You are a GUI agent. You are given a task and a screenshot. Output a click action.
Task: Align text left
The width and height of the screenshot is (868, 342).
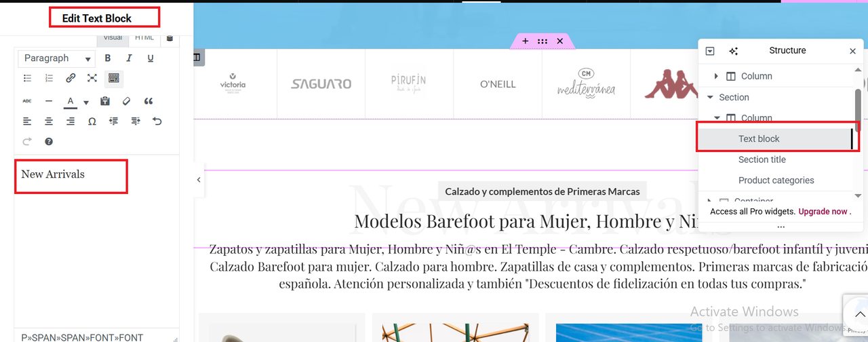click(27, 121)
